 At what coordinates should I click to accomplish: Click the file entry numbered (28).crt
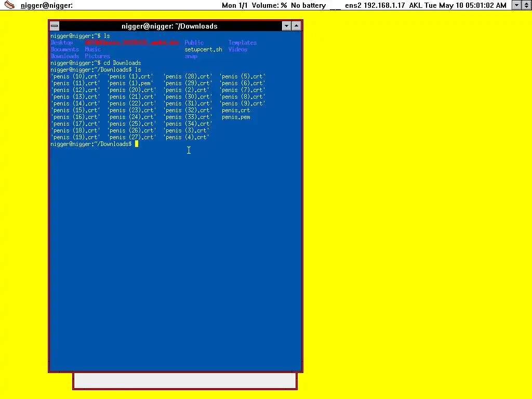click(x=188, y=77)
